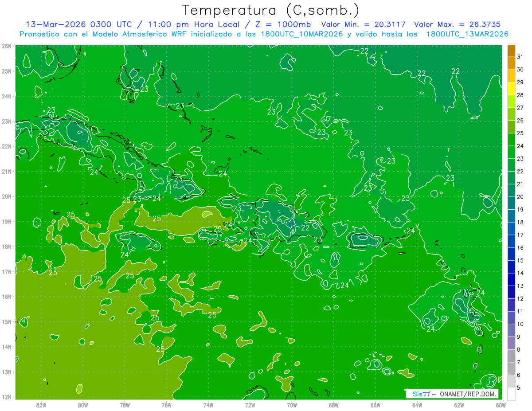Screen dimensions: 532x411
Task: Click the "66W" longitude axis label
Action: 375,405
